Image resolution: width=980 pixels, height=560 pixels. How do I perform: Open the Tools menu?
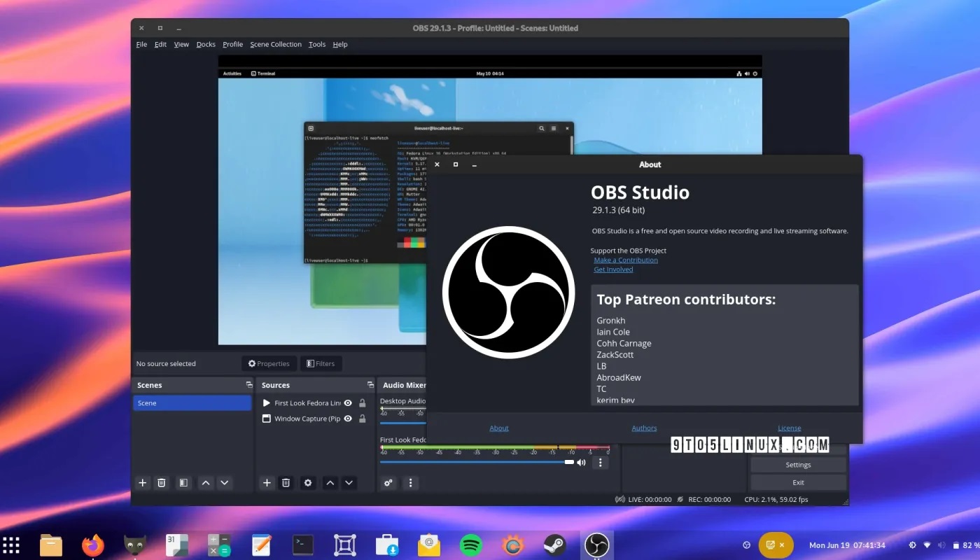[x=317, y=44]
